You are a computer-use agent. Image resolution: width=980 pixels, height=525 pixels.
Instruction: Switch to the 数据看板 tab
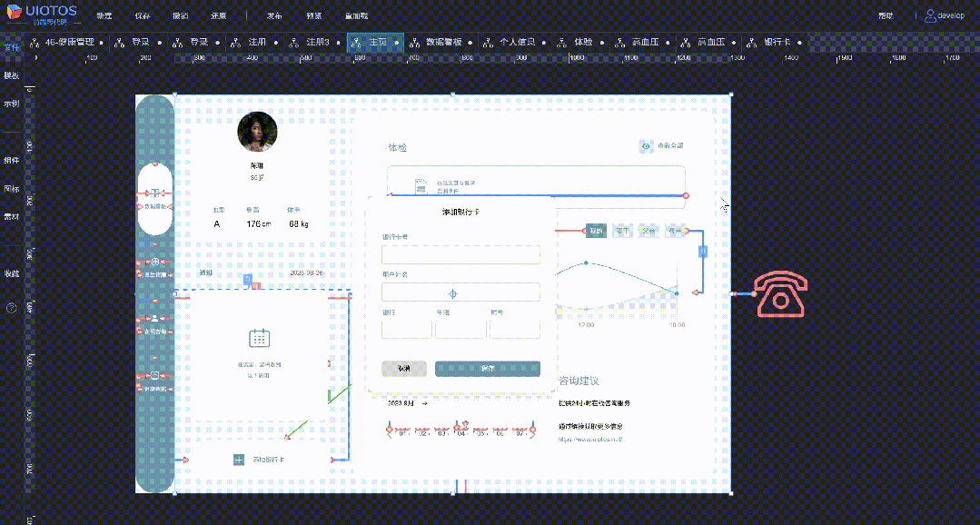click(x=442, y=43)
